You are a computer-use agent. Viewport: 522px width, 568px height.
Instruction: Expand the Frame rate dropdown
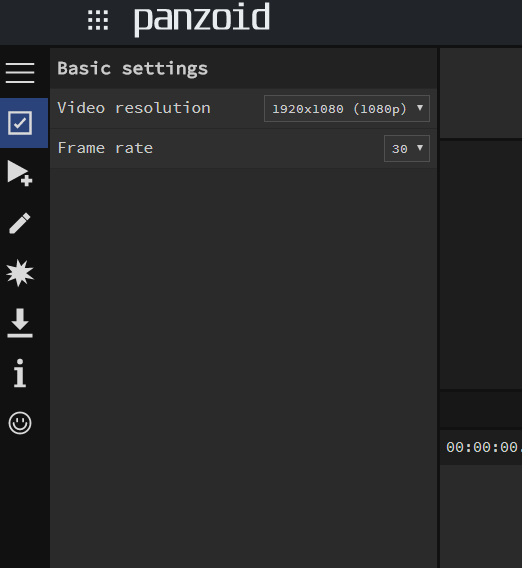tap(407, 149)
